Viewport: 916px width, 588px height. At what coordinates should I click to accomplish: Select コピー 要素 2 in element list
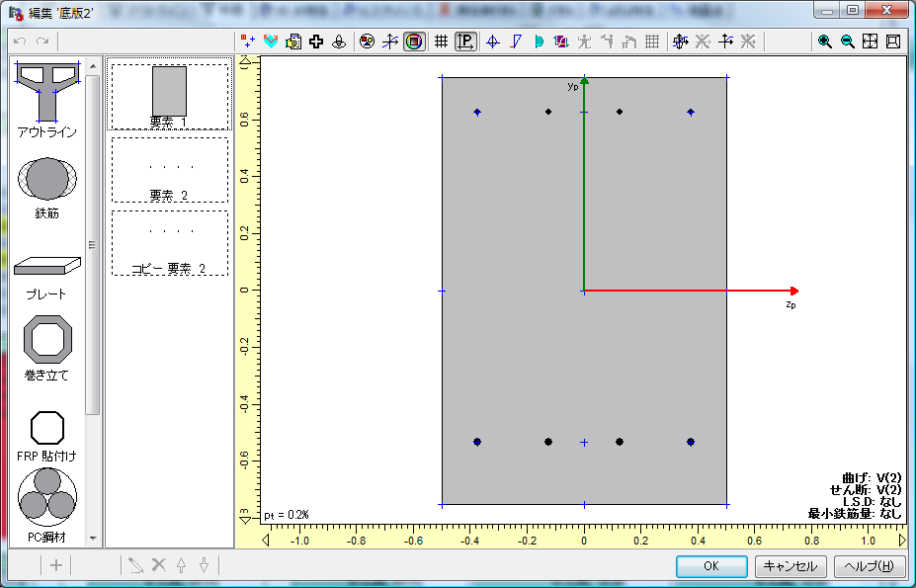(x=169, y=243)
